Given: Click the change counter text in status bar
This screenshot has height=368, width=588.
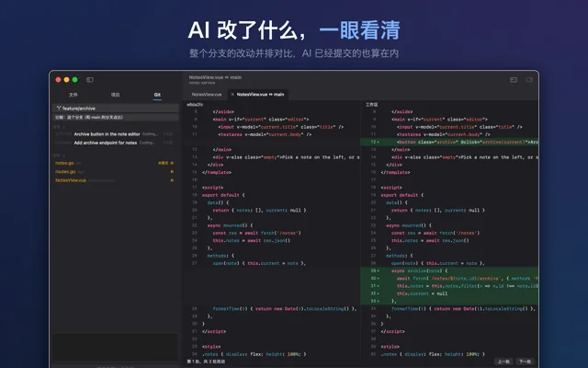Looking at the screenshot, I should pos(206,362).
